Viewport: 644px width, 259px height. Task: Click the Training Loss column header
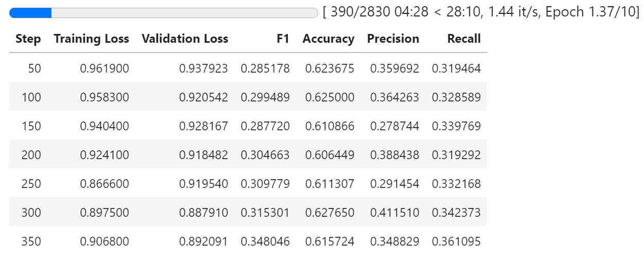[x=91, y=39]
